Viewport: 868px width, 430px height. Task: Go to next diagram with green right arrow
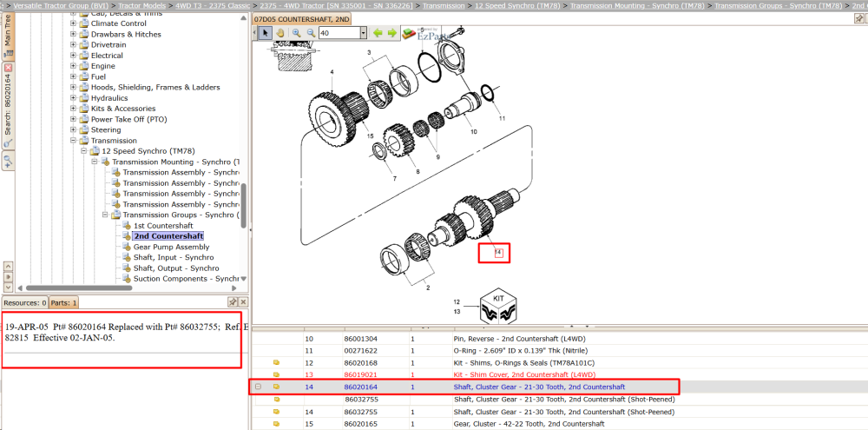tap(392, 33)
